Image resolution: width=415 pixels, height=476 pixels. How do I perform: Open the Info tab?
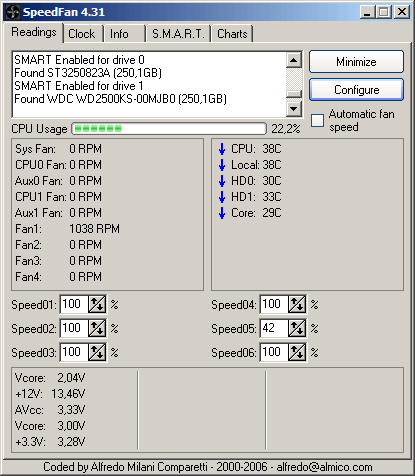coord(124,34)
